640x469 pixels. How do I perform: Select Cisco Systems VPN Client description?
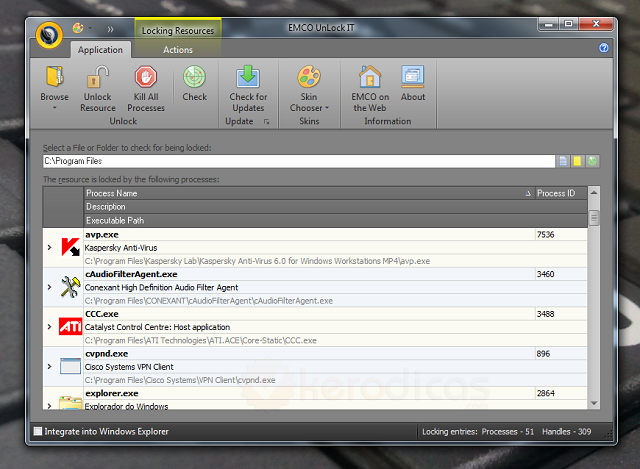129,367
